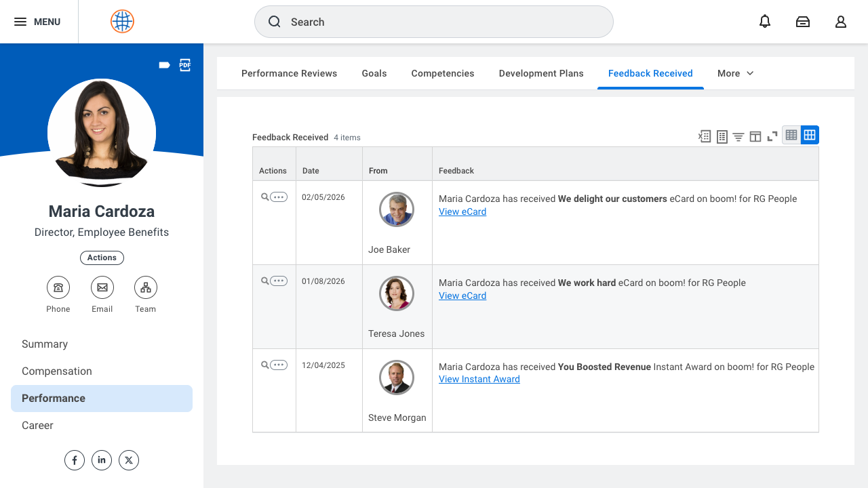The image size is (868, 488).
Task: Open the LinkedIn social icon
Action: pos(102,460)
